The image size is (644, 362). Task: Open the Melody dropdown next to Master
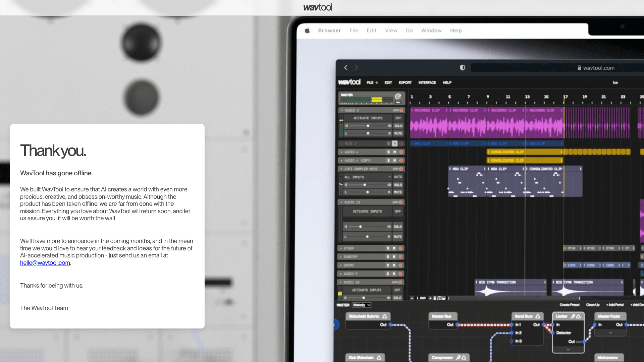point(361,305)
